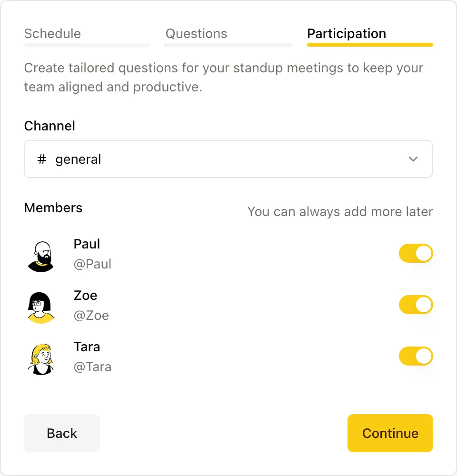Screen dimensions: 457x476
Task: Click the chevron on the channel selector
Action: (413, 159)
